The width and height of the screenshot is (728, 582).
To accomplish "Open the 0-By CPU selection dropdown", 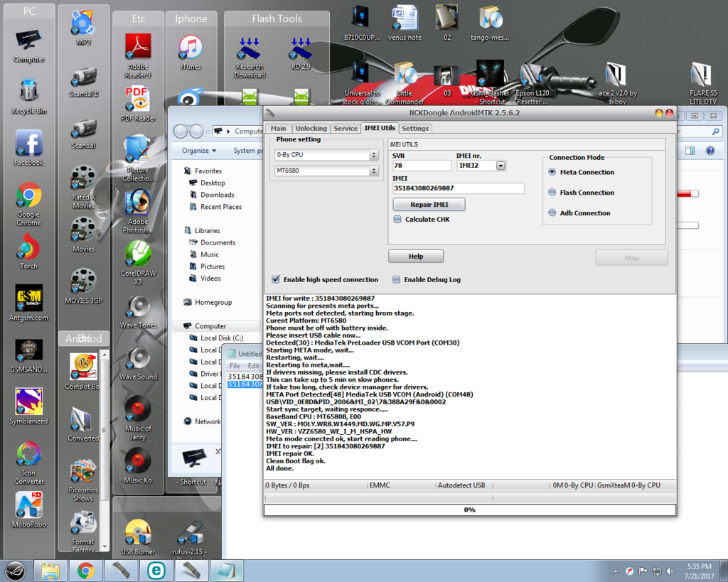I will click(374, 155).
